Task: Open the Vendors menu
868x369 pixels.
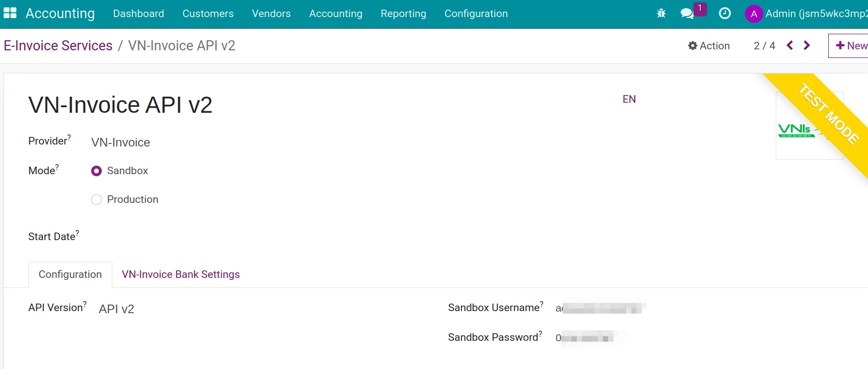Action: click(271, 14)
